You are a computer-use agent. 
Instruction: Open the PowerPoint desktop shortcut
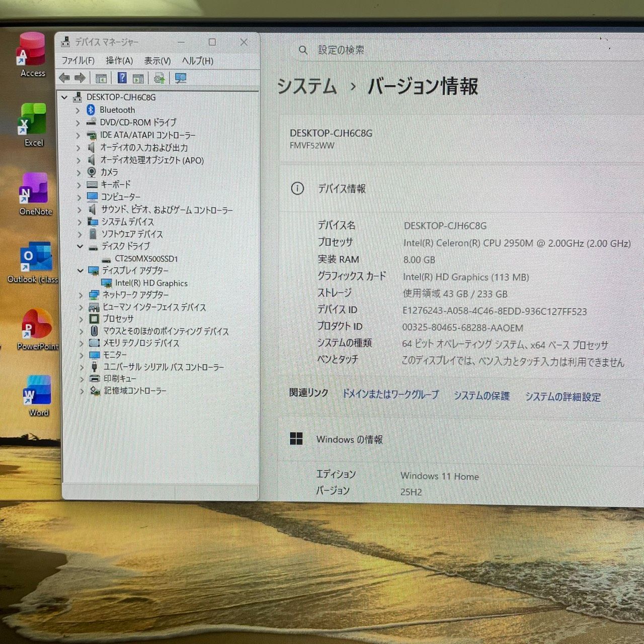37,330
